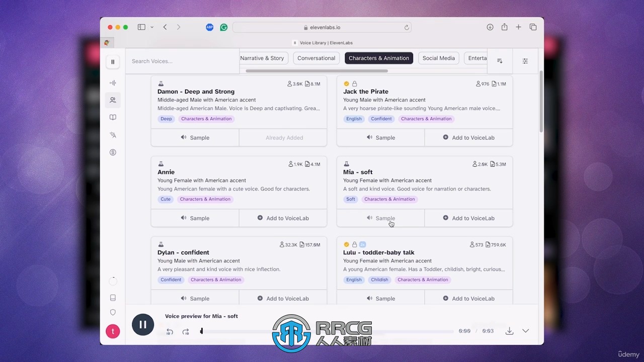Image resolution: width=644 pixels, height=362 pixels.
Task: Open the pink 't' account avatar
Action: [113, 331]
